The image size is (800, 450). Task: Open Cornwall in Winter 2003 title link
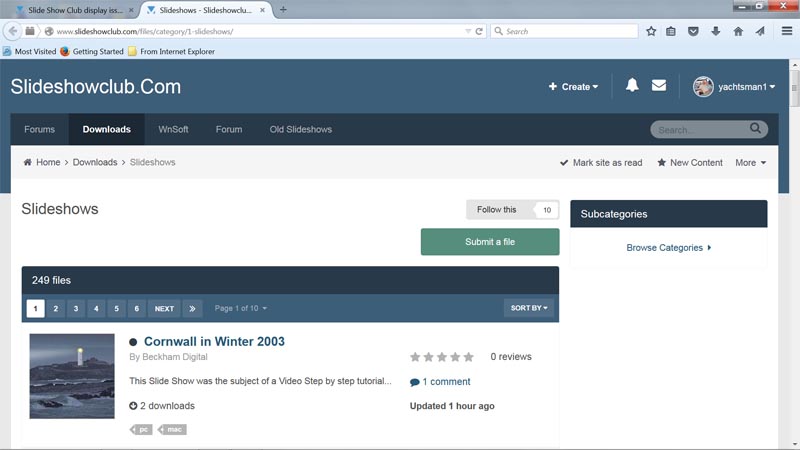214,341
